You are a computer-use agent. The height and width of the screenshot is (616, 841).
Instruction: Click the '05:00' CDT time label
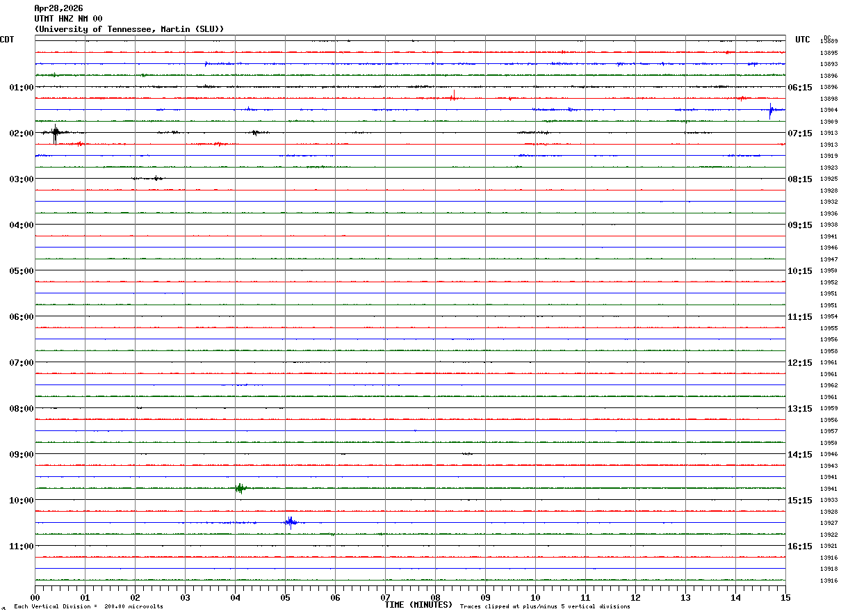tap(22, 271)
